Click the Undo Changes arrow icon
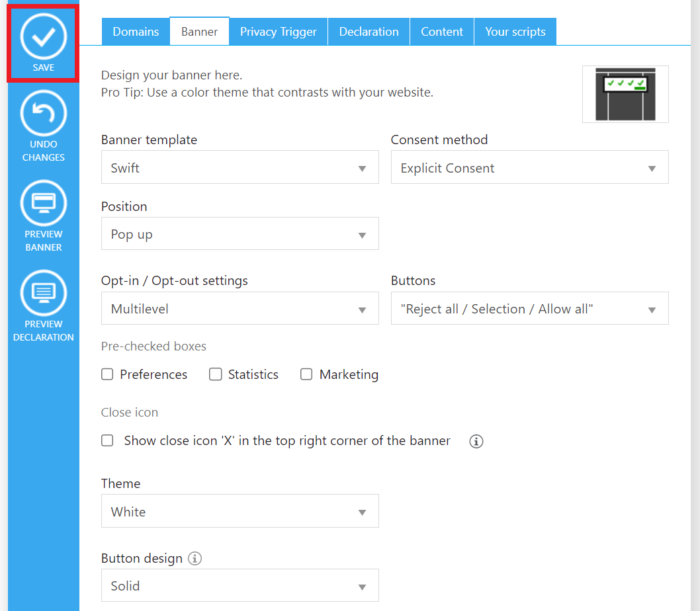The width and height of the screenshot is (700, 611). (x=44, y=113)
